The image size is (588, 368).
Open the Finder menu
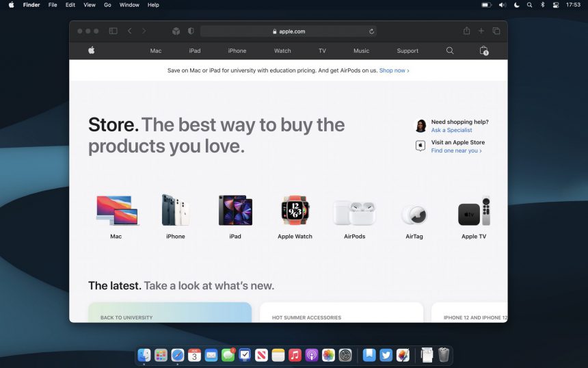pyautogui.click(x=31, y=5)
